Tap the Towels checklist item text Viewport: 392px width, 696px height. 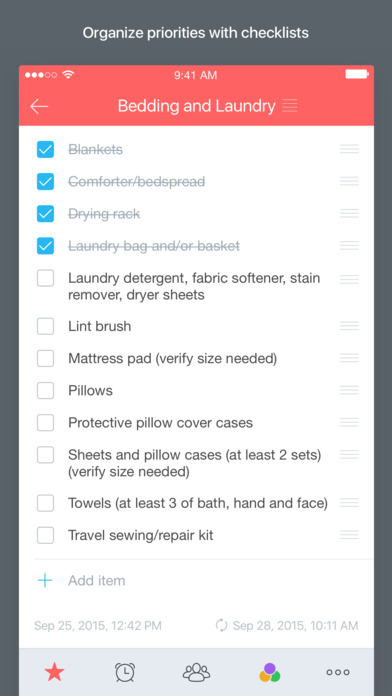(198, 503)
